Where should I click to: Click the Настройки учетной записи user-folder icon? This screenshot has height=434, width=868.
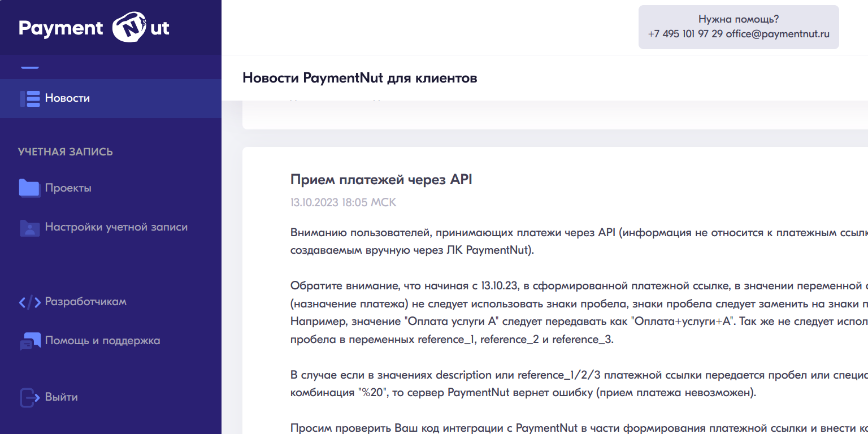pyautogui.click(x=29, y=227)
